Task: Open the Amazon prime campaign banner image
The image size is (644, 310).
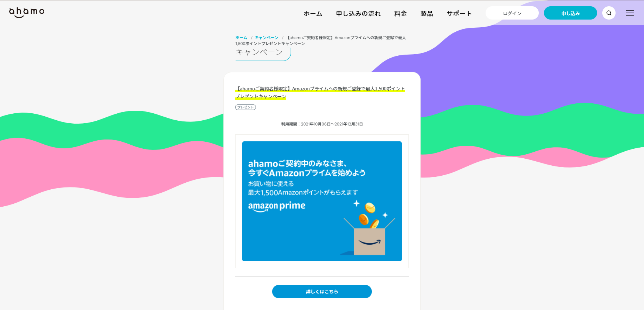Action: [x=322, y=201]
